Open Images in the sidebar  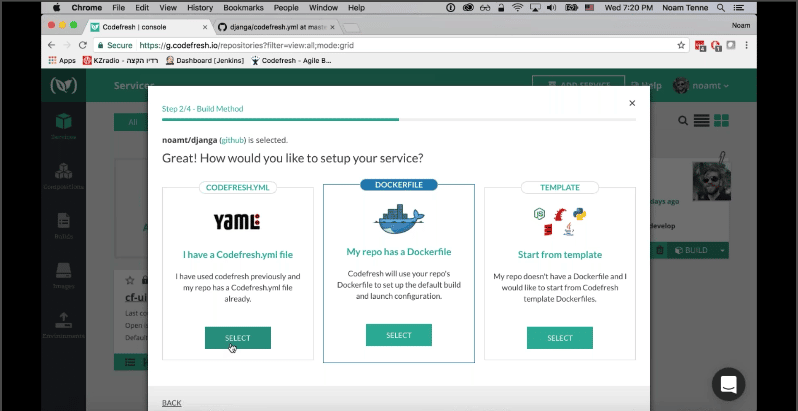click(x=64, y=276)
